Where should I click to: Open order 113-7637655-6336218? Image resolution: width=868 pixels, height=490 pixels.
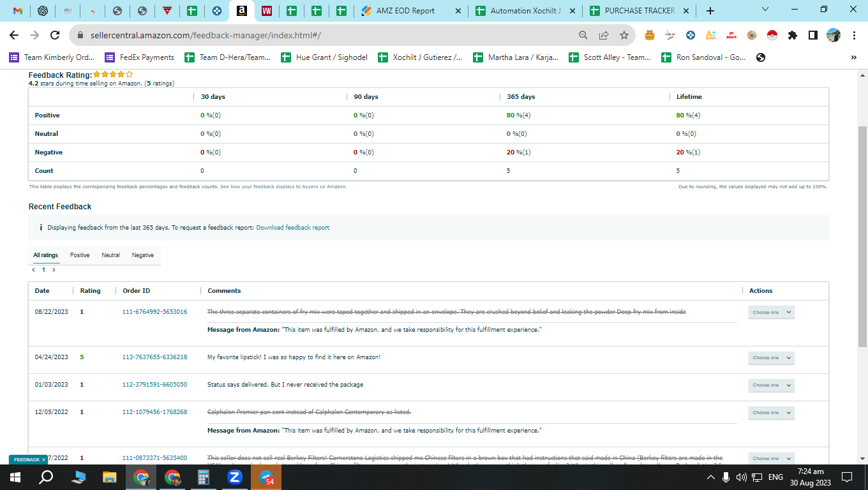pyautogui.click(x=154, y=357)
